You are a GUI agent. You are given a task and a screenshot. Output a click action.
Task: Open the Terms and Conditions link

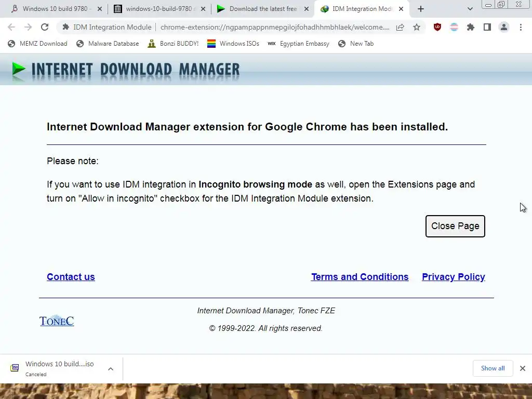pos(360,277)
